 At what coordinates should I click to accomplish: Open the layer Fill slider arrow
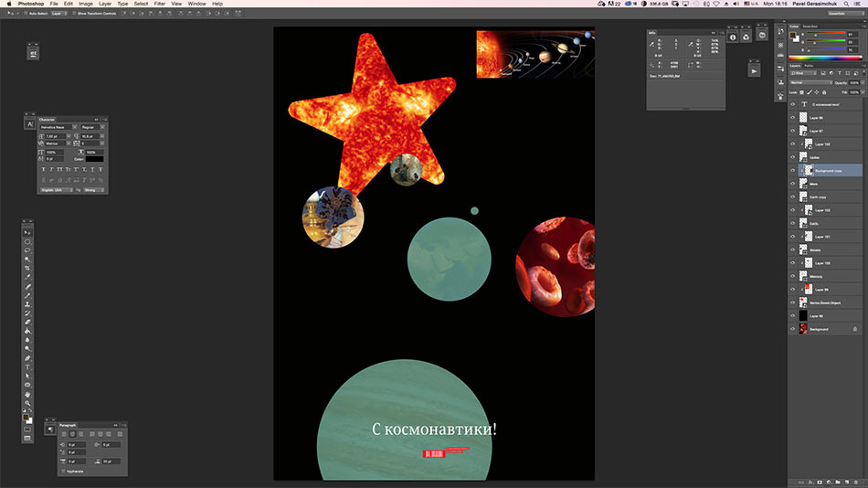pos(863,92)
